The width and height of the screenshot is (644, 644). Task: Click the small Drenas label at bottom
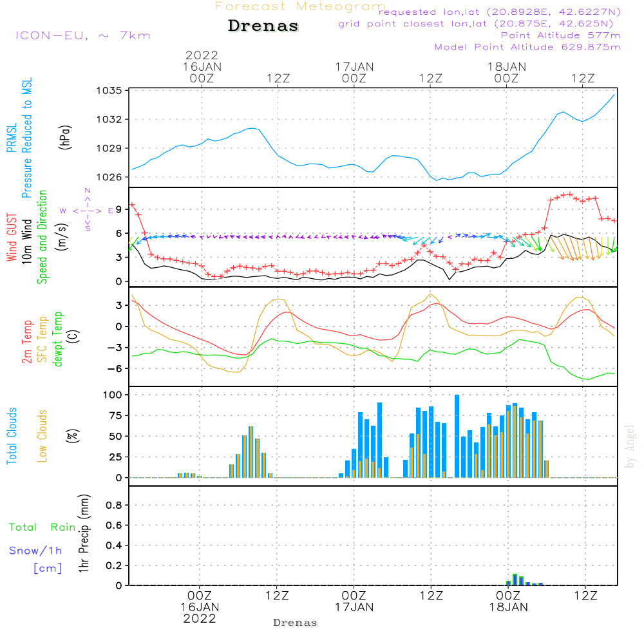295,623
